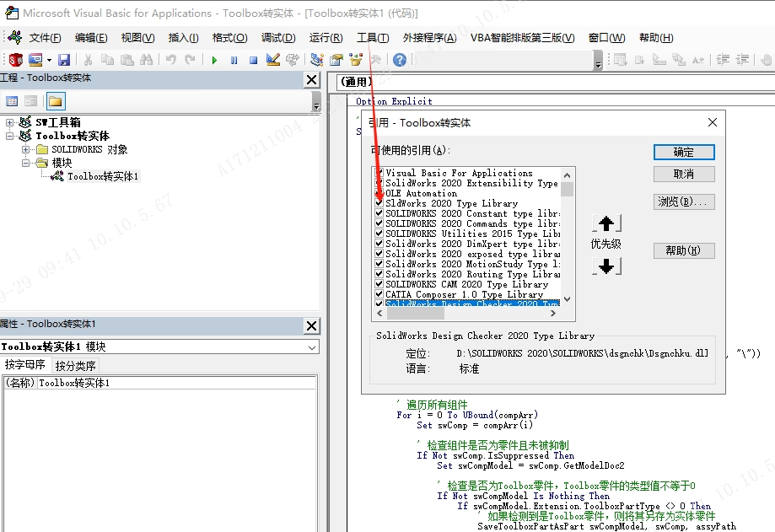This screenshot has width=775, height=532.
Task: Toggle CATIA Composer 1.0 Type Library checkbox
Action: [379, 294]
